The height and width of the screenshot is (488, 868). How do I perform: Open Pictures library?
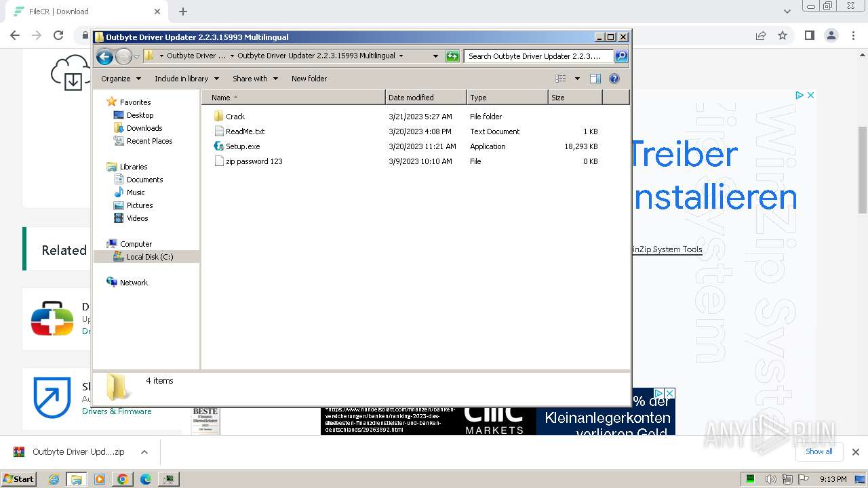coord(140,205)
